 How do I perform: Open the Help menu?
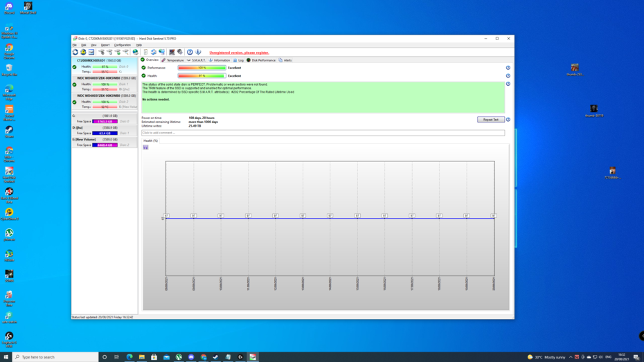pos(139,45)
